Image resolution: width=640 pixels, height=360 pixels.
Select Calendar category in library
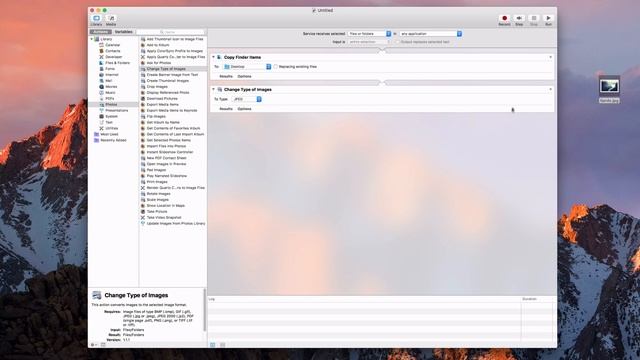[x=112, y=45]
